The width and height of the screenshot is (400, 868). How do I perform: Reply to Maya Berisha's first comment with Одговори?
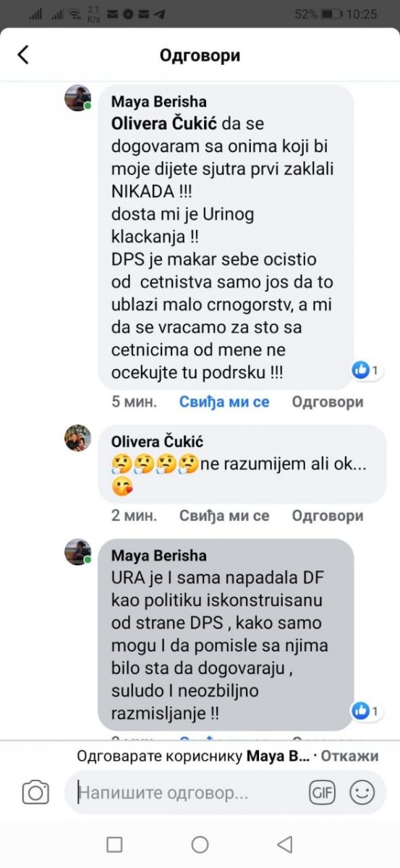(328, 401)
